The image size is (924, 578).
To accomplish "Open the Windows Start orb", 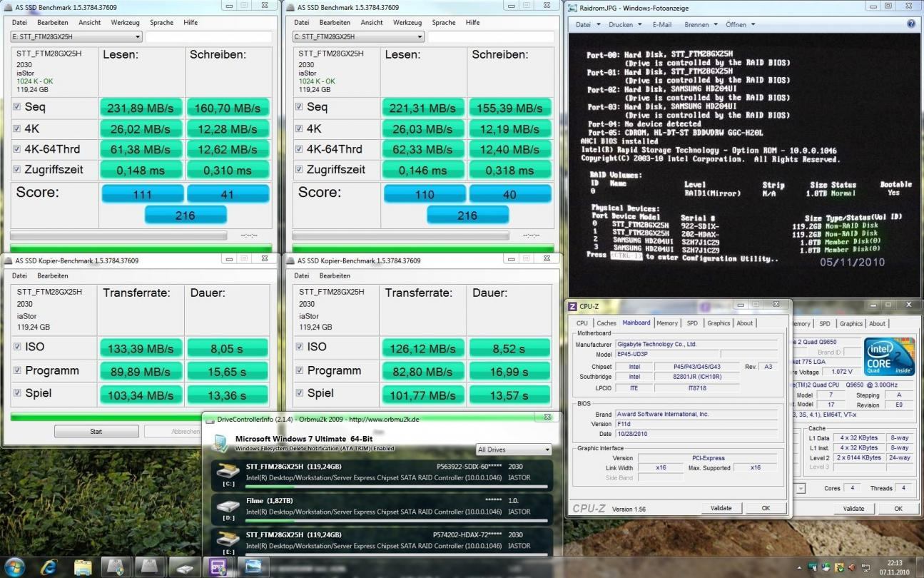I will (x=14, y=567).
